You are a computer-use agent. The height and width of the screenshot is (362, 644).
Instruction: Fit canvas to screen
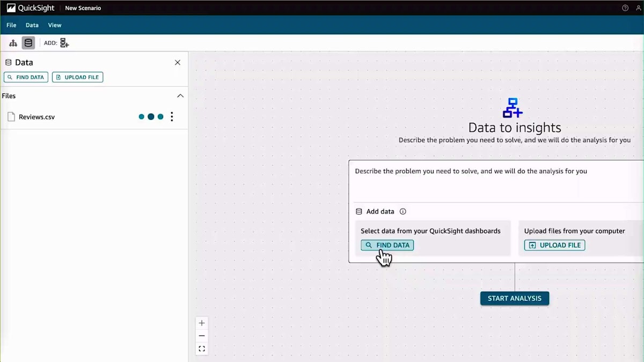[202, 349]
